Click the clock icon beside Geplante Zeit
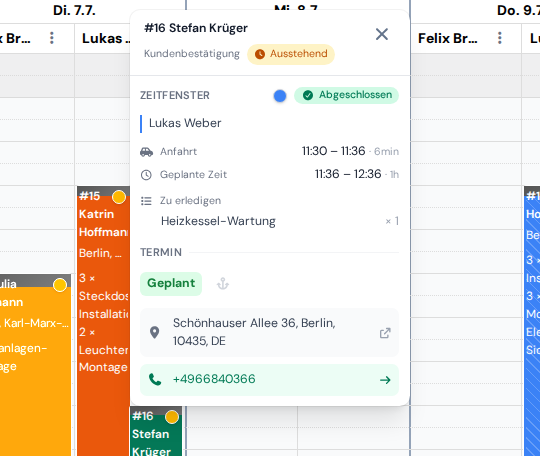 [x=146, y=175]
